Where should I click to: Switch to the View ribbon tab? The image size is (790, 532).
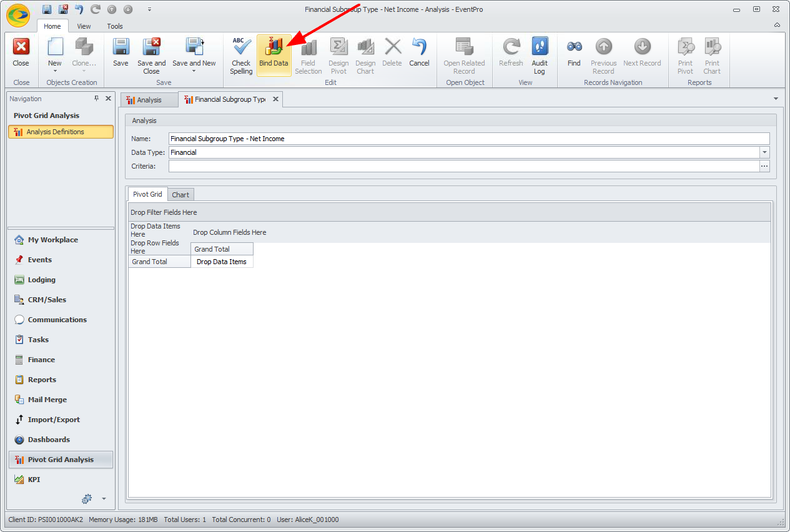point(84,26)
